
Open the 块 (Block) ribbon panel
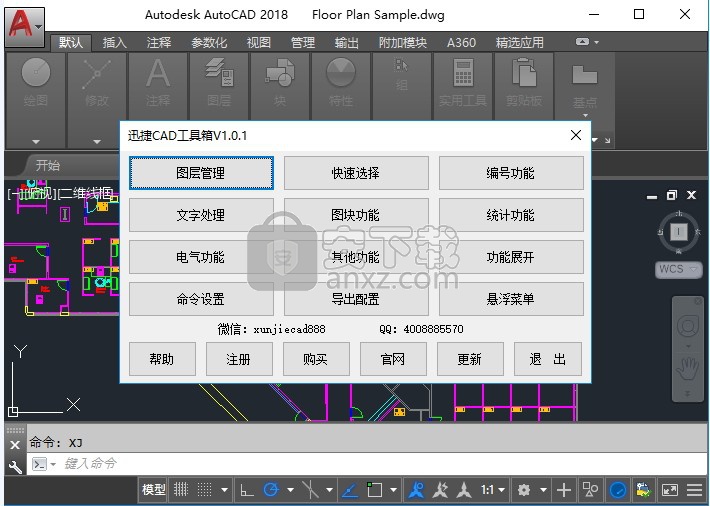(x=280, y=83)
